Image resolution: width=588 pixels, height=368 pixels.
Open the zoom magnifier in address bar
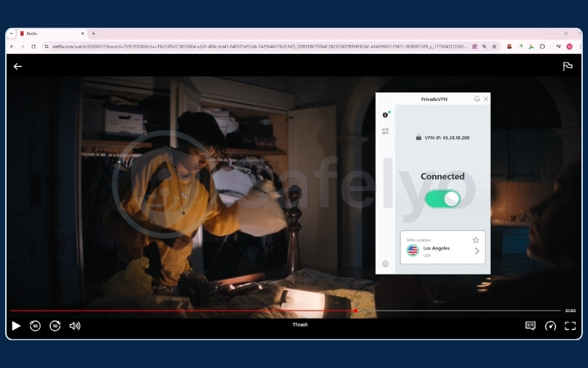tap(484, 46)
